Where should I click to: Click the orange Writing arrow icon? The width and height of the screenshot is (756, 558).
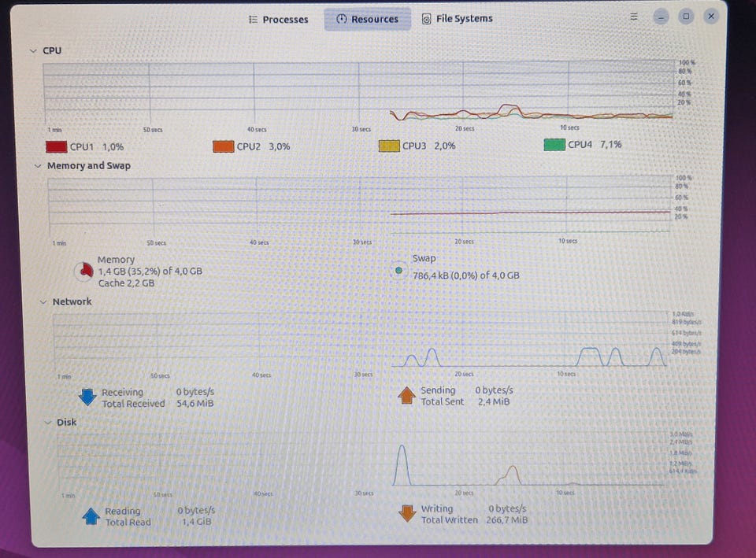tap(407, 513)
